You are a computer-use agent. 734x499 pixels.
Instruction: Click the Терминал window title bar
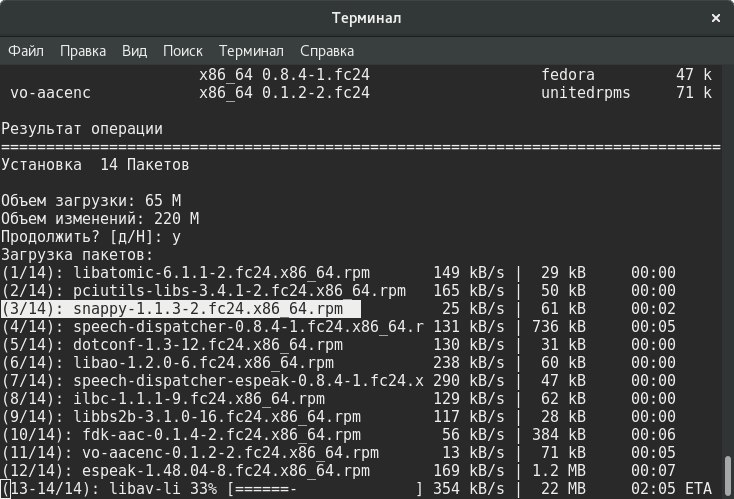click(x=367, y=20)
